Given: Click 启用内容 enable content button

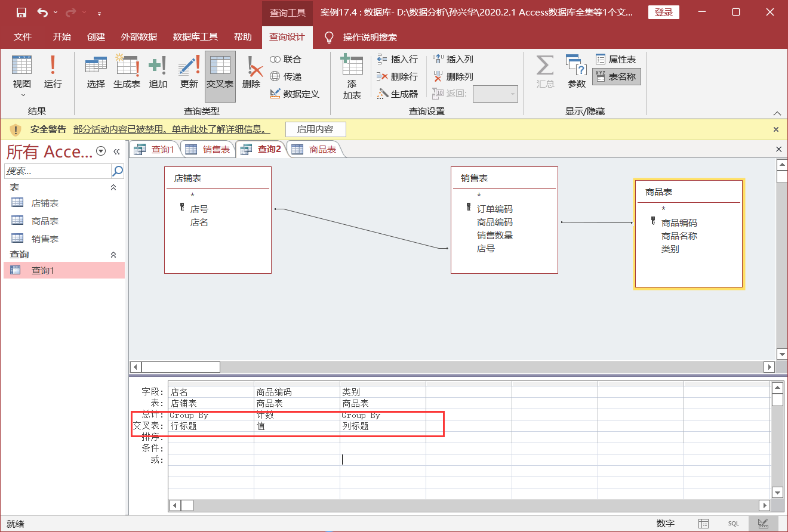Looking at the screenshot, I should coord(315,129).
